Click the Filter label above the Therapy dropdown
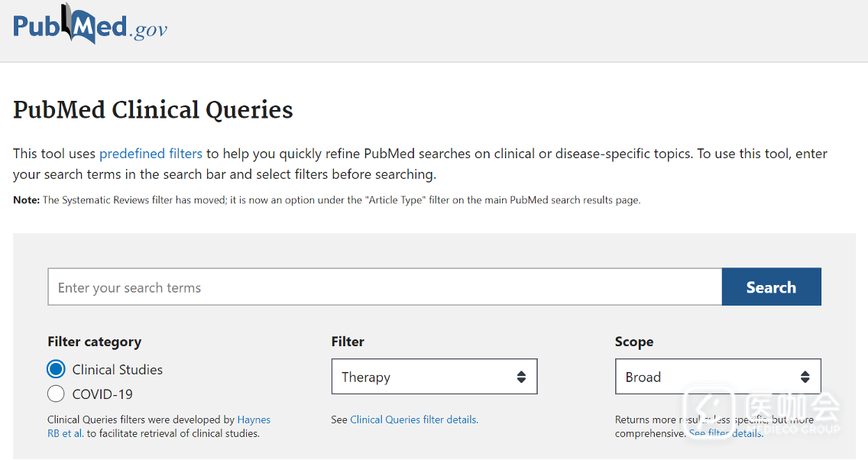 click(x=348, y=342)
